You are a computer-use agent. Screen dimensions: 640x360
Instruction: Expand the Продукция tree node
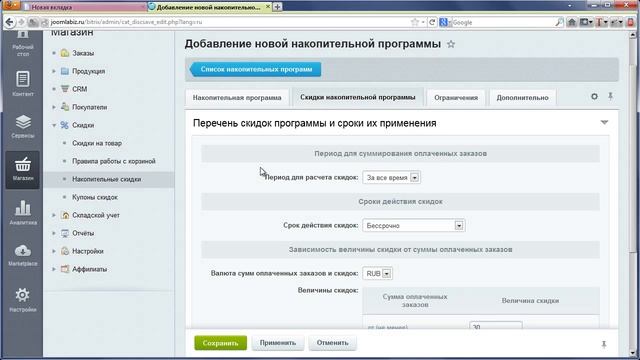click(54, 71)
